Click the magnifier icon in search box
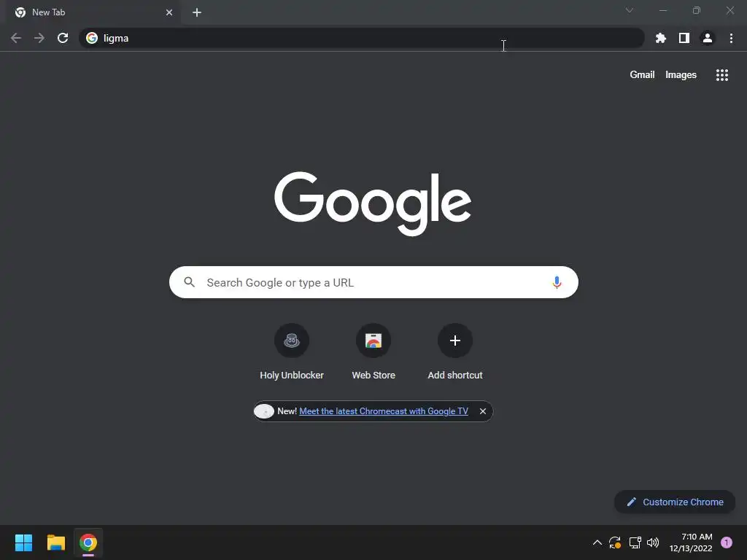 (x=189, y=282)
